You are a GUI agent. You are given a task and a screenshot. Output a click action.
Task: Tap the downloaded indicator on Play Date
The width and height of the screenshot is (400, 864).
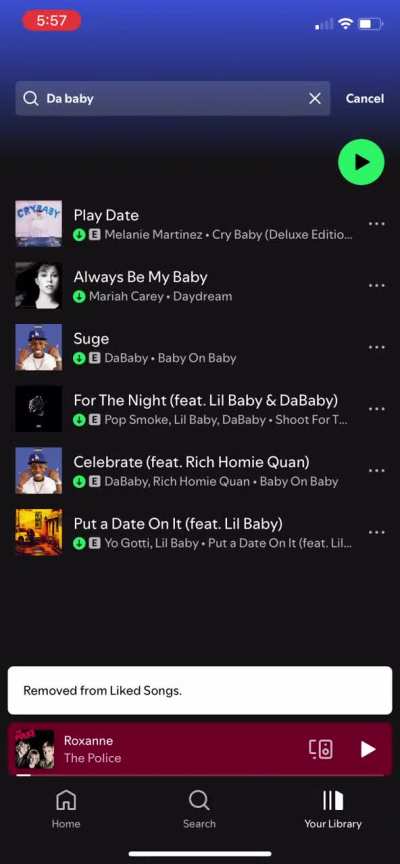(x=79, y=235)
